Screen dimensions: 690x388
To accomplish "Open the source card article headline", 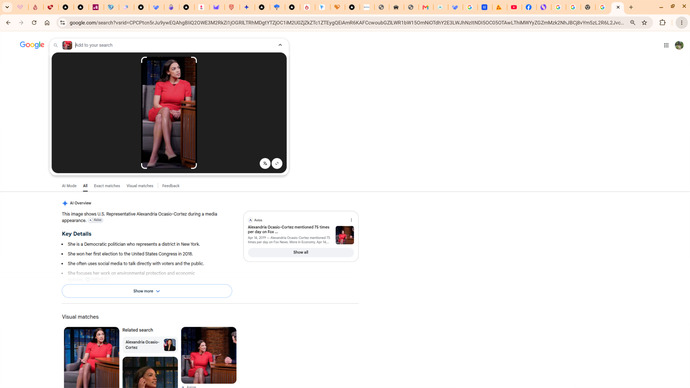I will [x=289, y=229].
